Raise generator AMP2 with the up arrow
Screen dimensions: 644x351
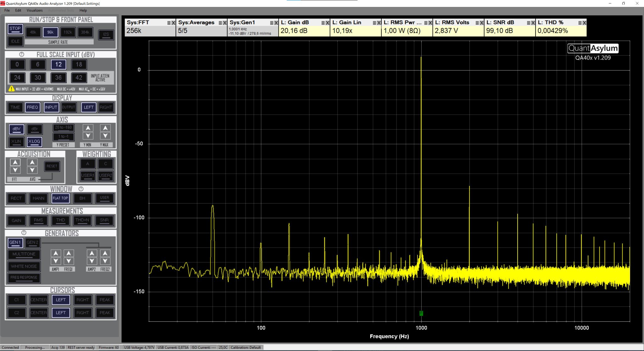click(x=92, y=253)
